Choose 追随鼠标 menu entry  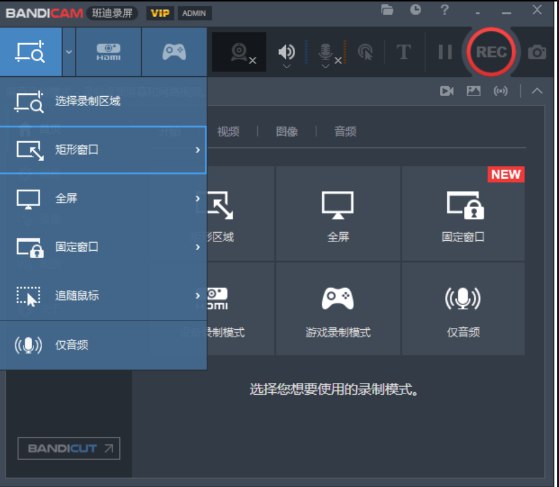pos(103,296)
